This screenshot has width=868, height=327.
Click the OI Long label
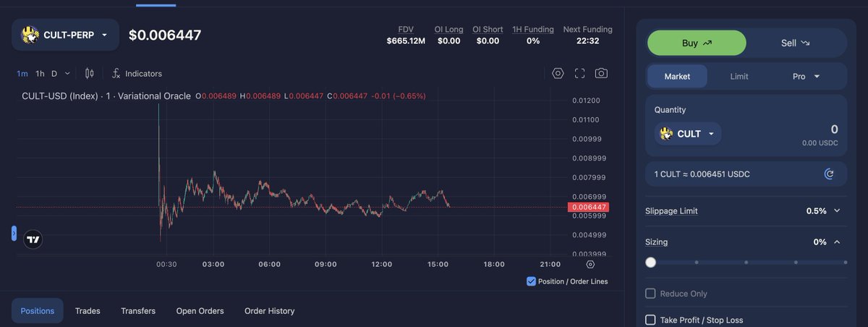tap(448, 30)
